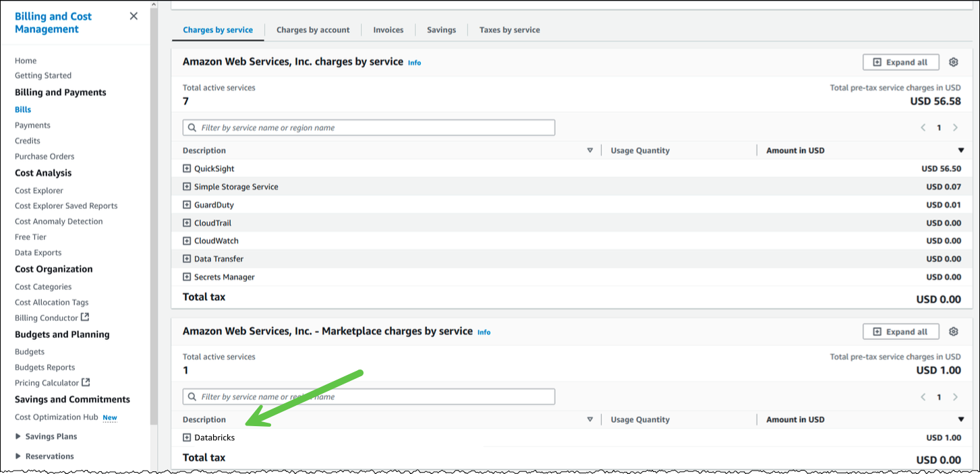
Task: Open the Taxes by service tab
Action: pos(510,30)
